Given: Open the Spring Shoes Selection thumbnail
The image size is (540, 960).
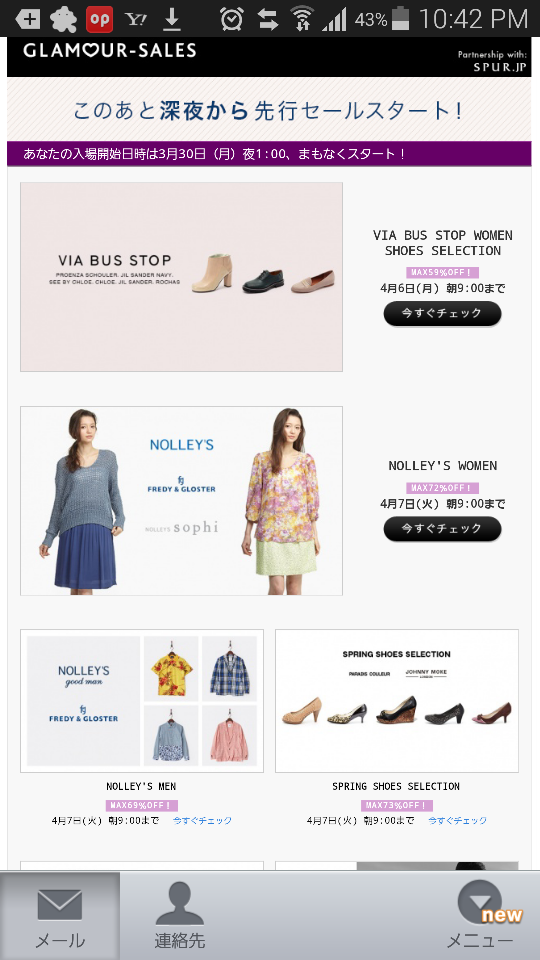Looking at the screenshot, I should pyautogui.click(x=397, y=701).
